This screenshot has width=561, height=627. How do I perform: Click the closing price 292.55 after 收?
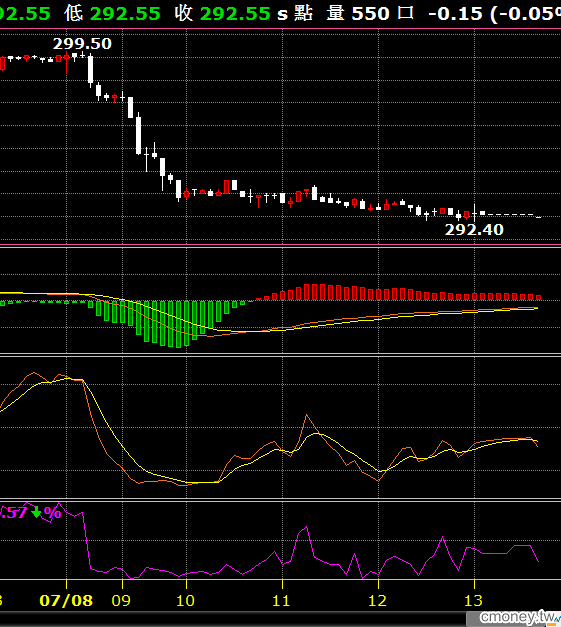point(235,14)
